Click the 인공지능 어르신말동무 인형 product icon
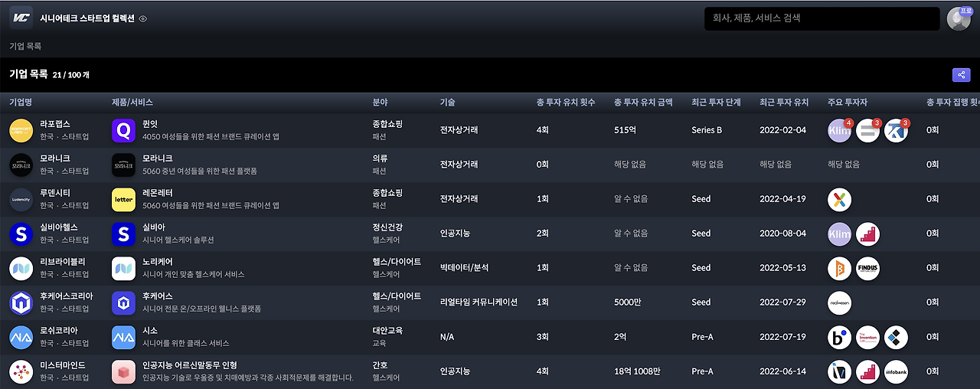 [x=123, y=371]
